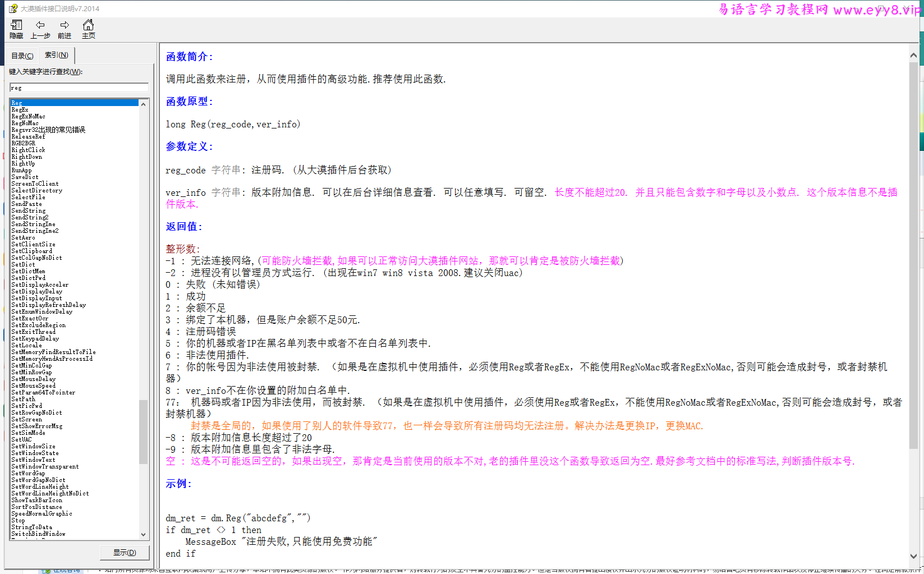The image size is (924, 574).
Task: Go forward with the 前进 arrow
Action: 65,29
